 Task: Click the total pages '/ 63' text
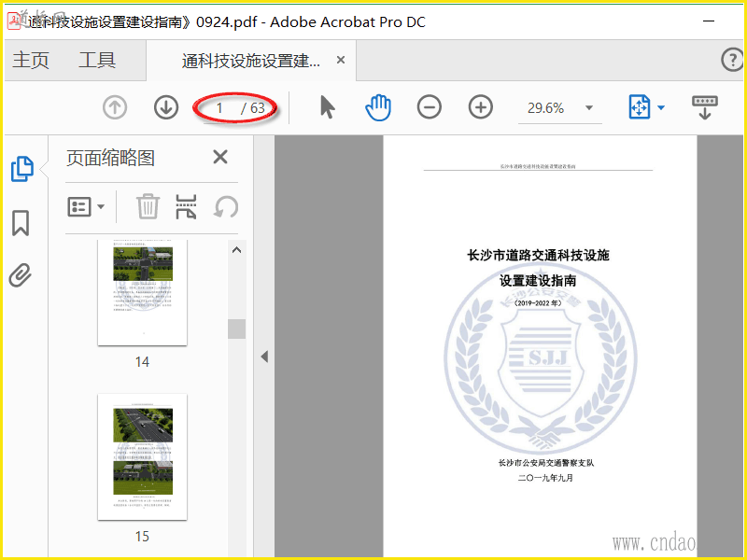[253, 108]
